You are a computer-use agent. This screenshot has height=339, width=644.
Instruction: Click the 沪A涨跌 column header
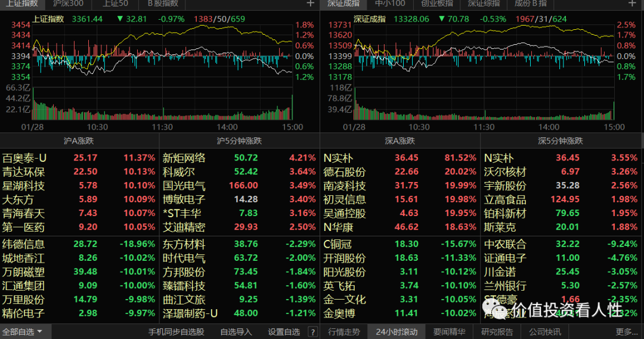[79, 141]
